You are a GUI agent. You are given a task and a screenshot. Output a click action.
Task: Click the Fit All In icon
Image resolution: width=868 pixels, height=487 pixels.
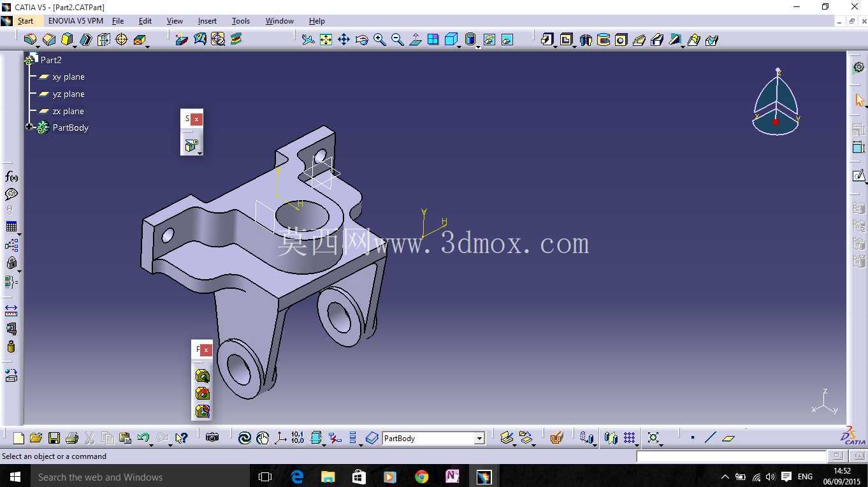(x=326, y=40)
